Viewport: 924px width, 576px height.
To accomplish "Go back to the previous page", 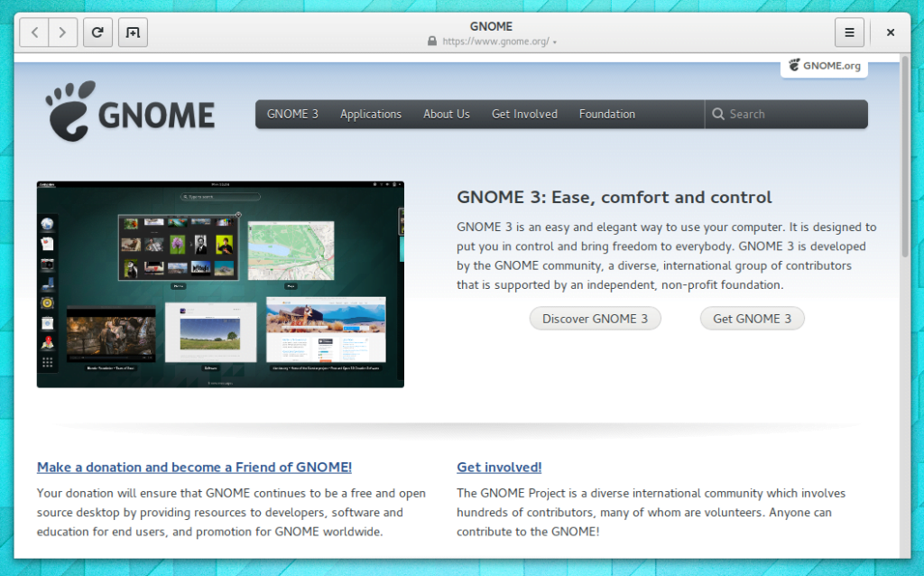I will [34, 33].
